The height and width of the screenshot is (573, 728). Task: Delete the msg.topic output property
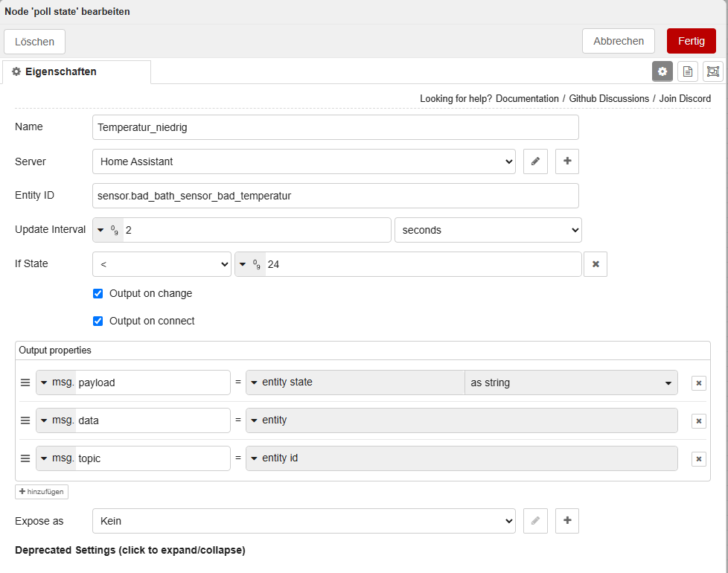point(699,459)
